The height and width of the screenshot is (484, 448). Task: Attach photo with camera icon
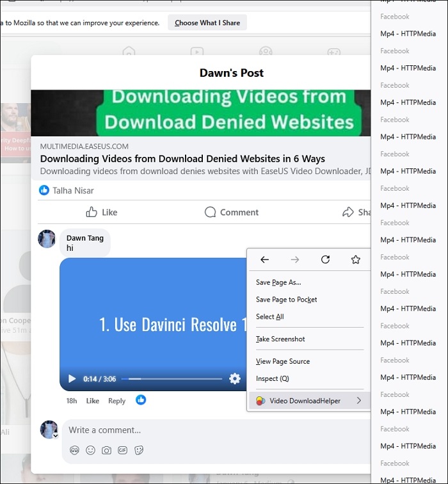point(106,450)
